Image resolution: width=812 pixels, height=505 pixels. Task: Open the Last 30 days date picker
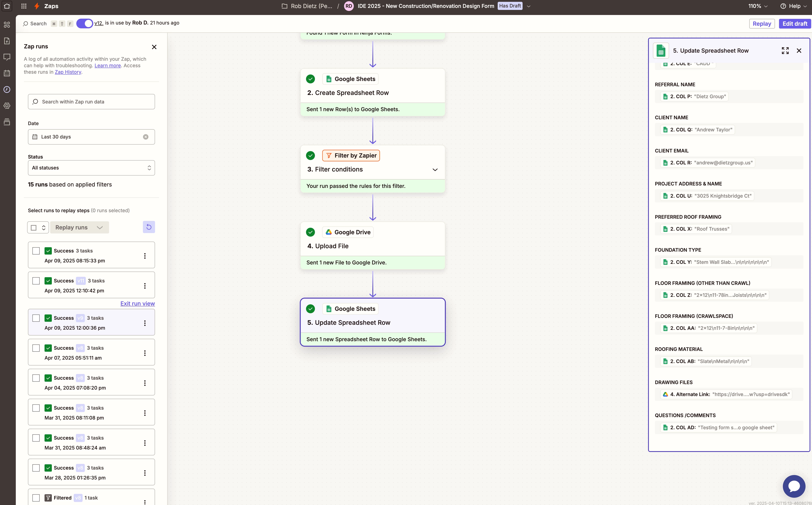click(91, 137)
